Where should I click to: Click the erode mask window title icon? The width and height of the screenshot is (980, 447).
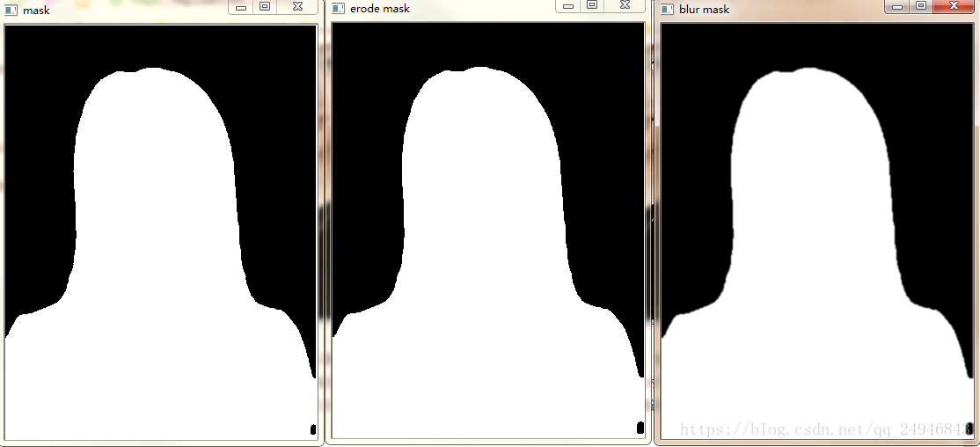coord(338,9)
